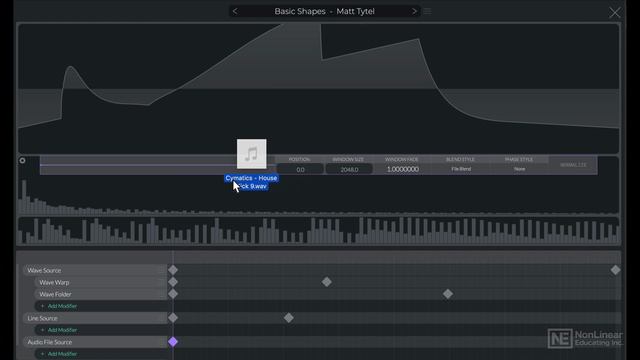Select the purple Audio File Source keyframe
Screen dimensions: 640x360
point(173,342)
